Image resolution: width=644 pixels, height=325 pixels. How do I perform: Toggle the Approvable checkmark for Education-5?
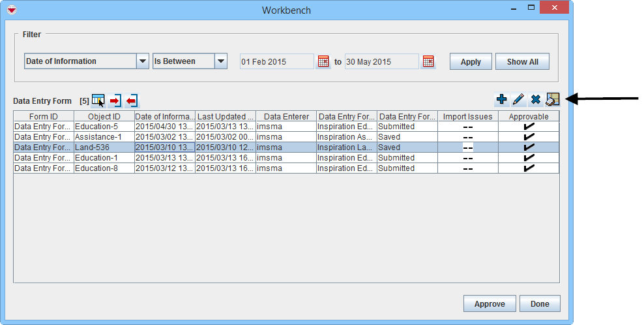[x=529, y=127]
